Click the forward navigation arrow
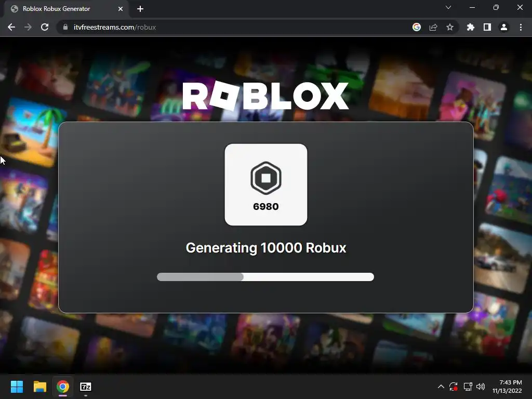532x399 pixels. 28,27
